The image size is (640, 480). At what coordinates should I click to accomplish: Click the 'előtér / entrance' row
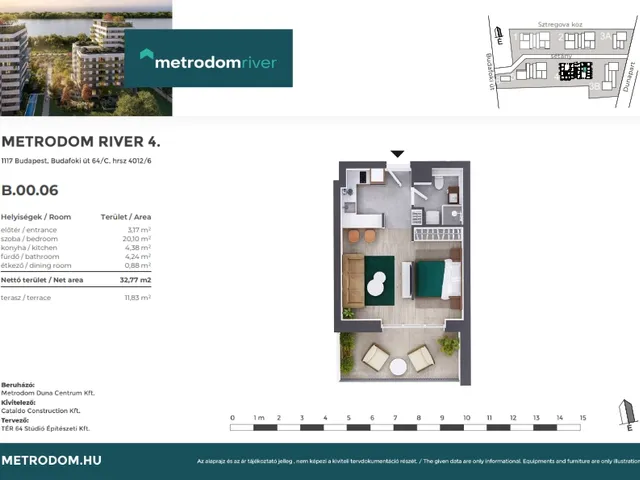click(x=76, y=230)
